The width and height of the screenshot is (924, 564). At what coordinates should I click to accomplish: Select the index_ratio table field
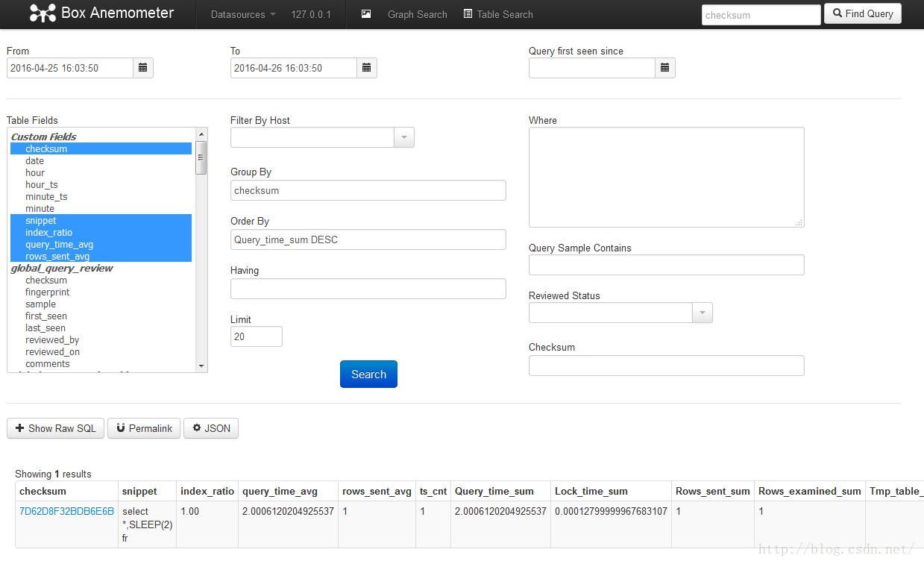[101, 233]
